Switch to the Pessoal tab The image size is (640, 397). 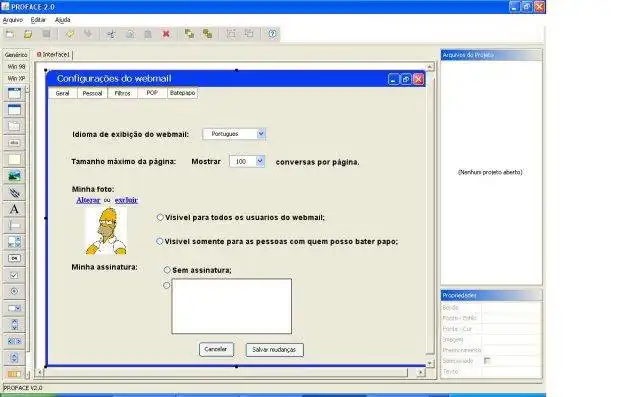[x=92, y=93]
